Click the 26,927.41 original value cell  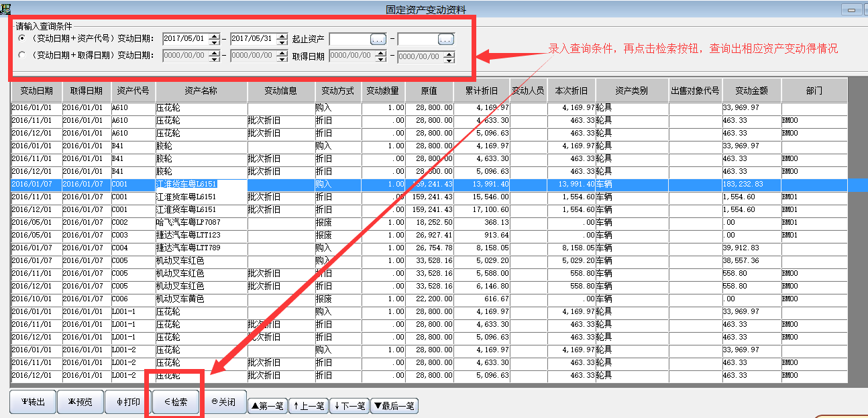429,235
